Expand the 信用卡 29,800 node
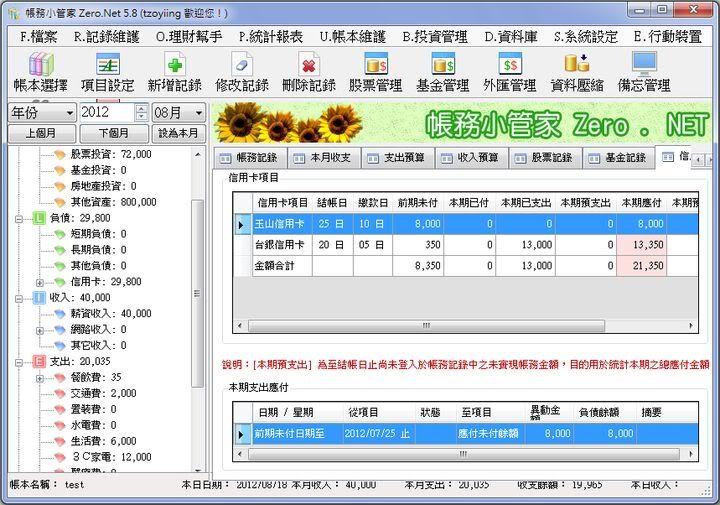 coord(40,282)
